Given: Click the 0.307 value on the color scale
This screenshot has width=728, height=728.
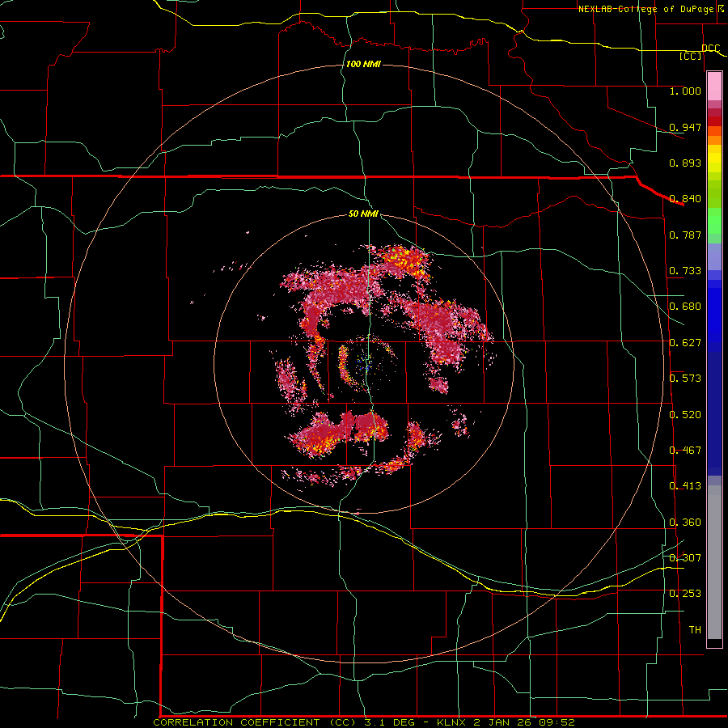Looking at the screenshot, I should [685, 557].
